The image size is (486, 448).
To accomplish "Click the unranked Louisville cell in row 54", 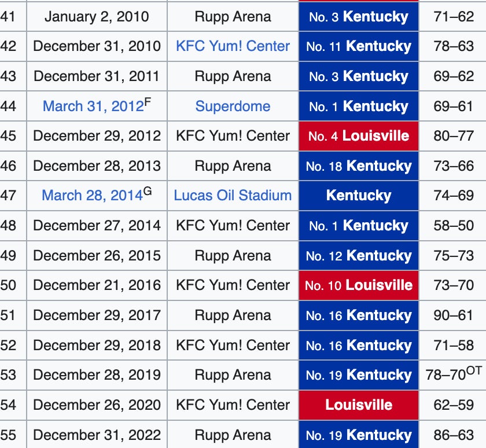I will point(359,405).
